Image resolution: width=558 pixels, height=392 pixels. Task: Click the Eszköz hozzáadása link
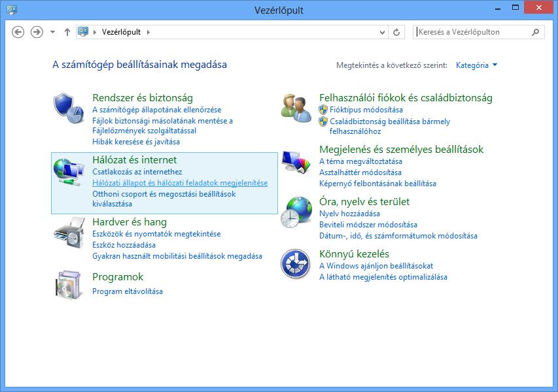point(124,245)
